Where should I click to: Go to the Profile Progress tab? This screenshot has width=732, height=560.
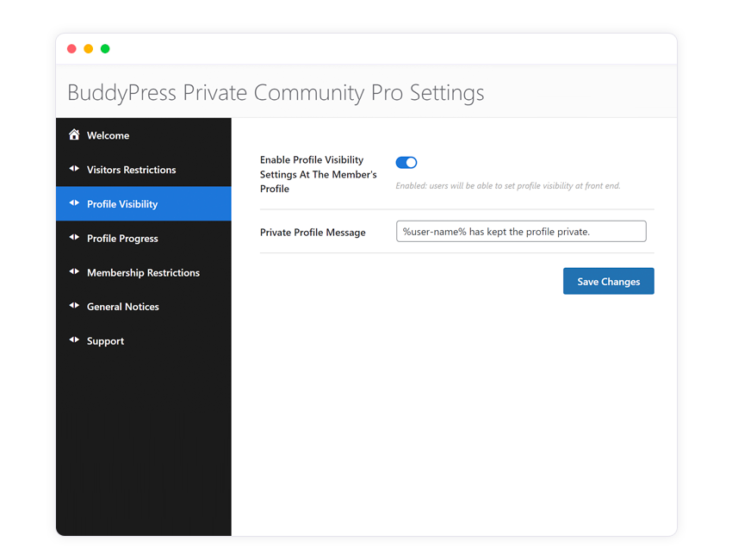pyautogui.click(x=144, y=238)
